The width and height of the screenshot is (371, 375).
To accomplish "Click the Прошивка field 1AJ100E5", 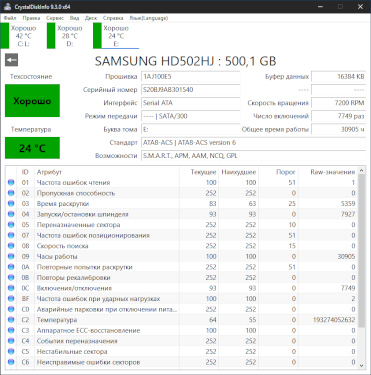I will (191, 76).
